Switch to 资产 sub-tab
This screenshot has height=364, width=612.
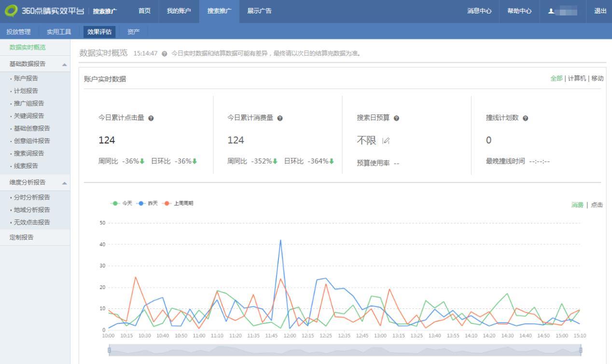(x=133, y=32)
